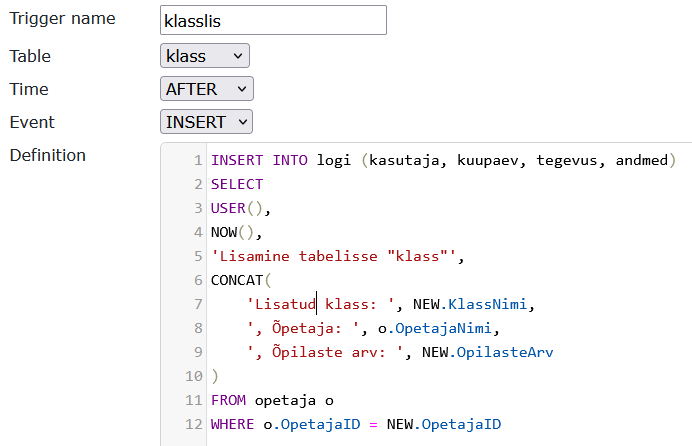This screenshot has height=446, width=692.
Task: Click the Event label text
Action: click(x=32, y=122)
